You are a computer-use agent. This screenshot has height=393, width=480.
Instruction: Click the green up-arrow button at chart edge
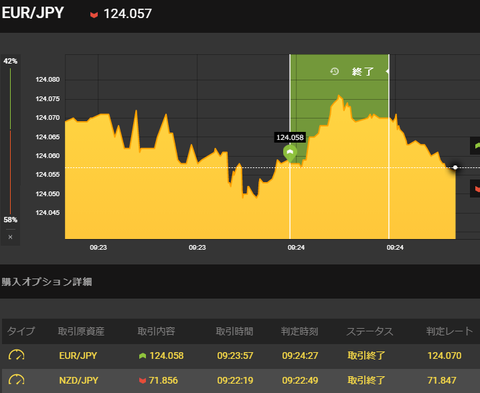[x=475, y=146]
